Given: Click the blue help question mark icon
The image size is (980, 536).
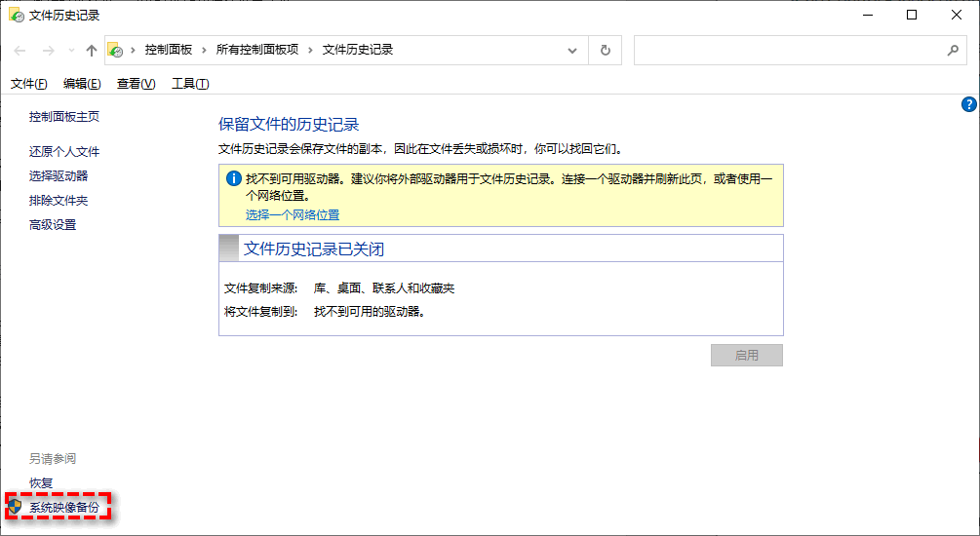Looking at the screenshot, I should (968, 104).
